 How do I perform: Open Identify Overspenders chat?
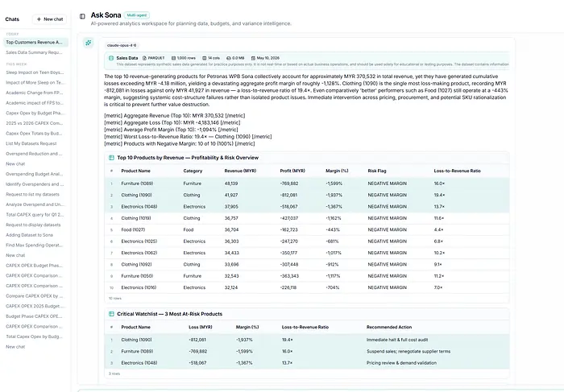coord(35,184)
